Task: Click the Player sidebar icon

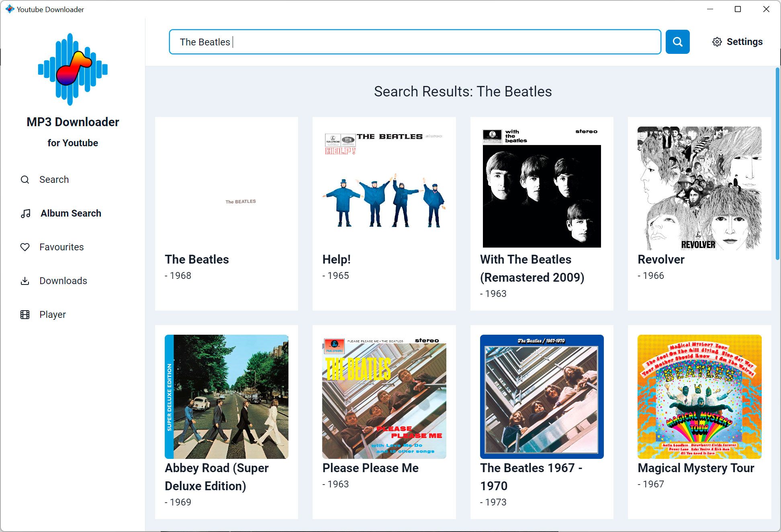Action: [x=25, y=314]
